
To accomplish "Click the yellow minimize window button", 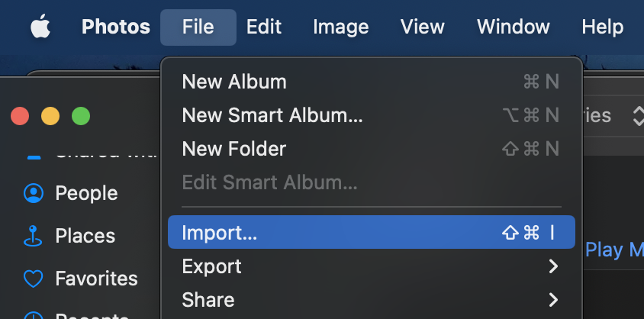I will (x=50, y=116).
